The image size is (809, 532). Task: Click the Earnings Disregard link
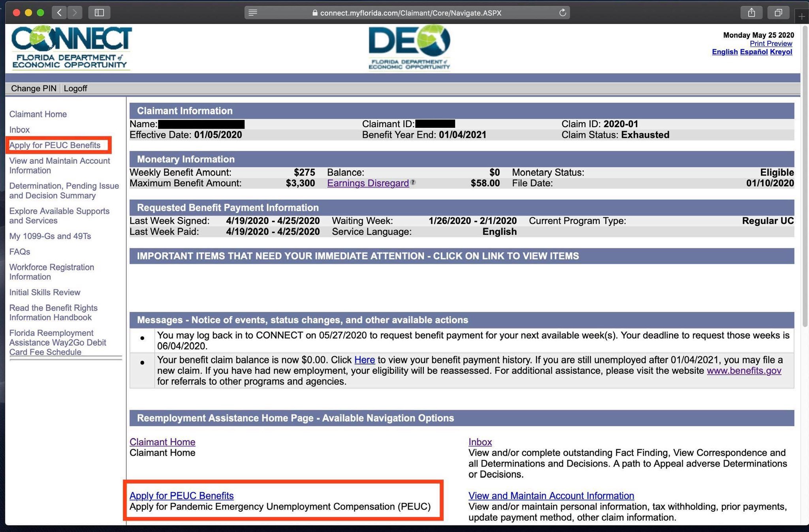[x=368, y=183]
